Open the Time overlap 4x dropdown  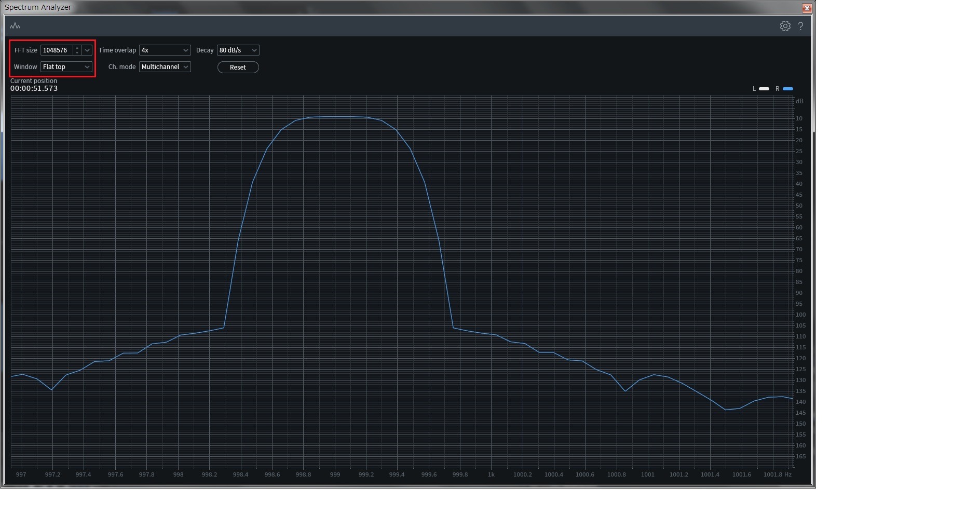click(165, 50)
